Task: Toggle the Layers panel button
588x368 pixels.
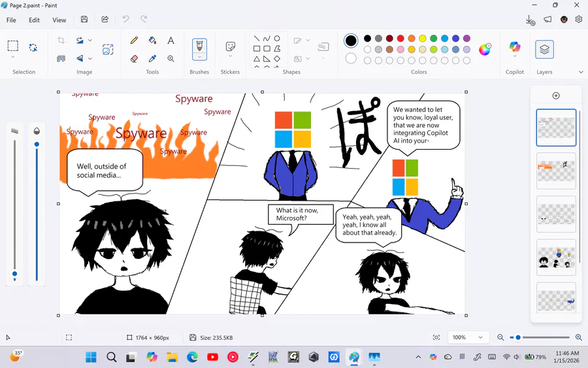Action: click(x=544, y=49)
